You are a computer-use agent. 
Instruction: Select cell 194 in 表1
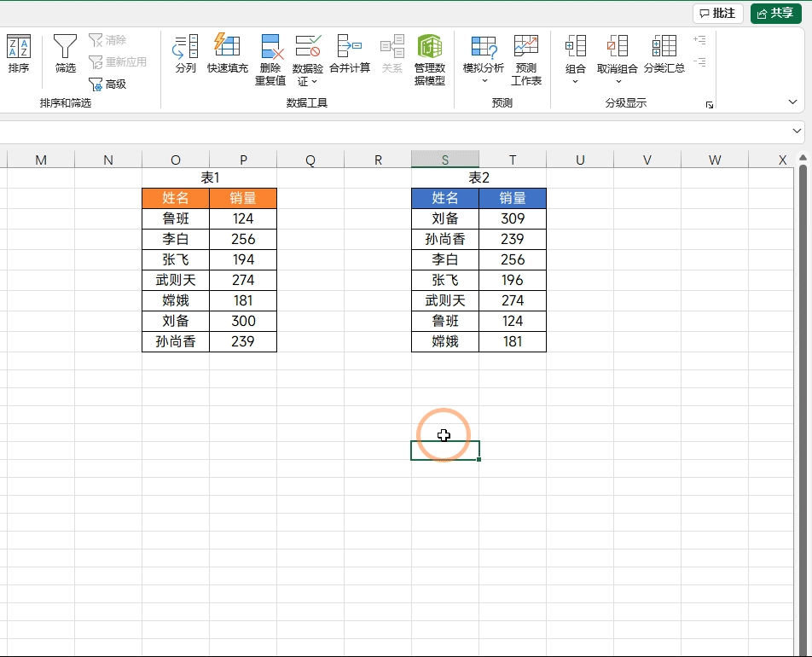[x=243, y=259]
